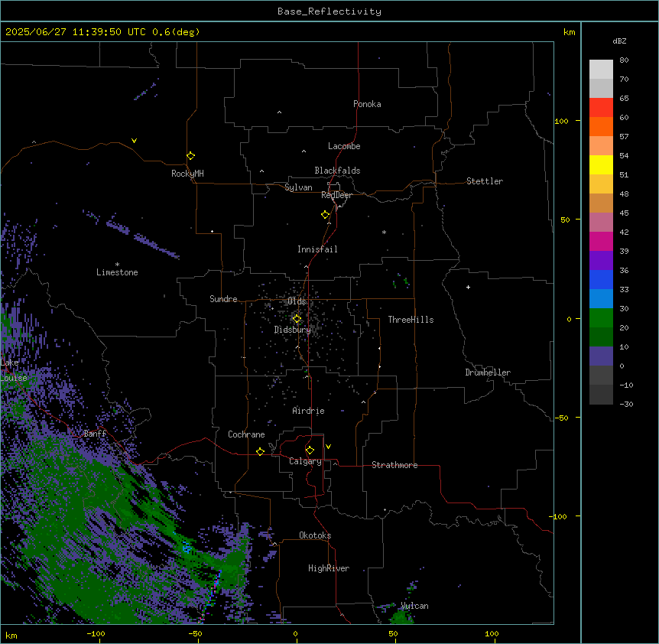Image resolution: width=659 pixels, height=644 pixels.
Task: Click the Calgary city label
Action: 305,461
